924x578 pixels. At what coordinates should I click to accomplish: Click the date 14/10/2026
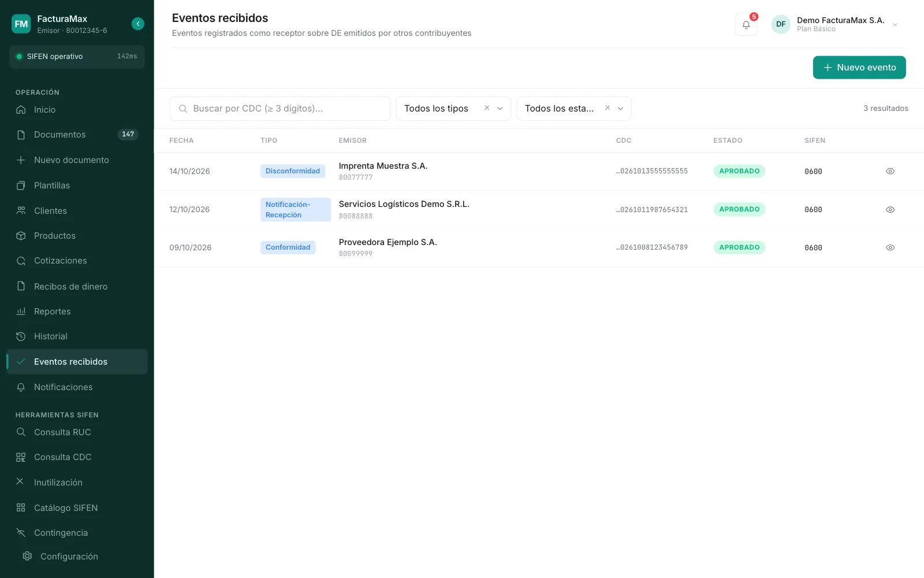(x=189, y=172)
